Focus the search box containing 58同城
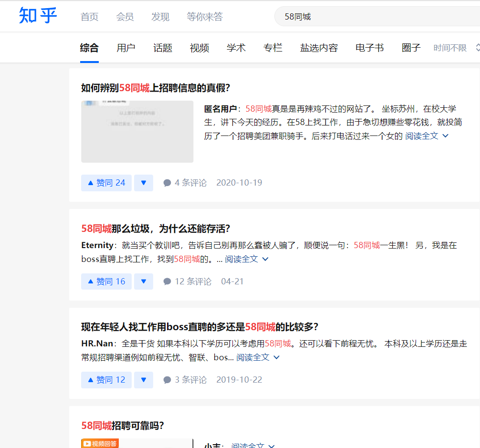Screen dimensions: 480x448 click(377, 17)
